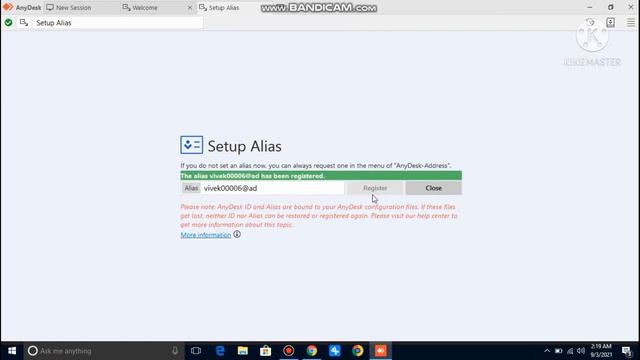
Task: Click the blue app icon on taskbar
Action: pyautogui.click(x=335, y=351)
